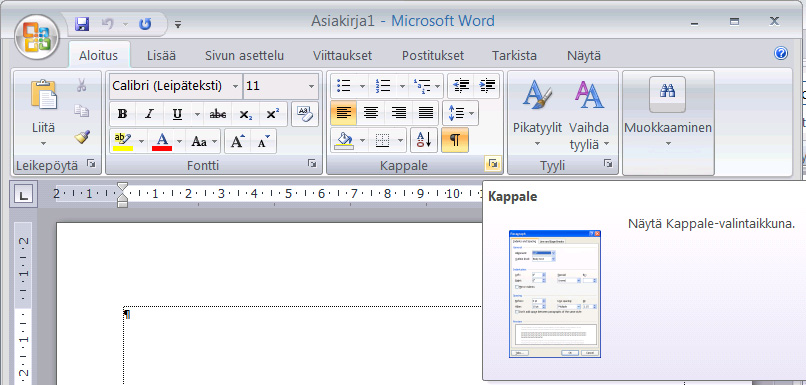Screen dimensions: 806x385
Task: Apply shading with the paint bucket
Action: [344, 140]
